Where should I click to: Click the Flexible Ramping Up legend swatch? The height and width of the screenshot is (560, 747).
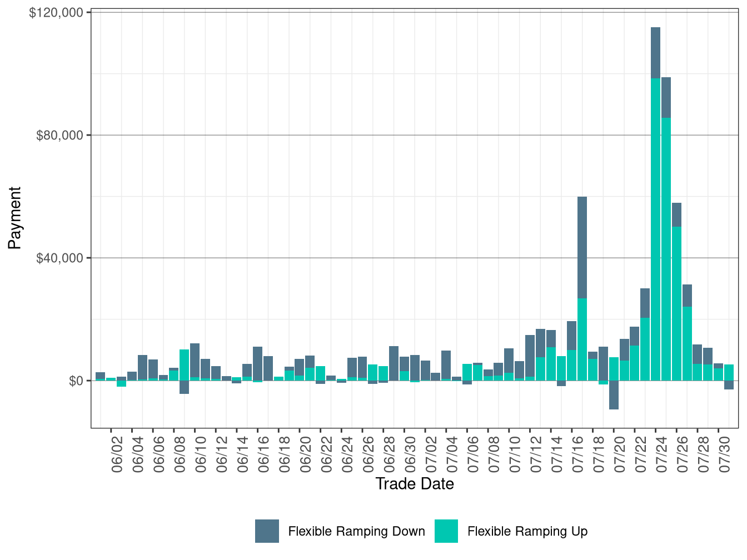[x=446, y=531]
